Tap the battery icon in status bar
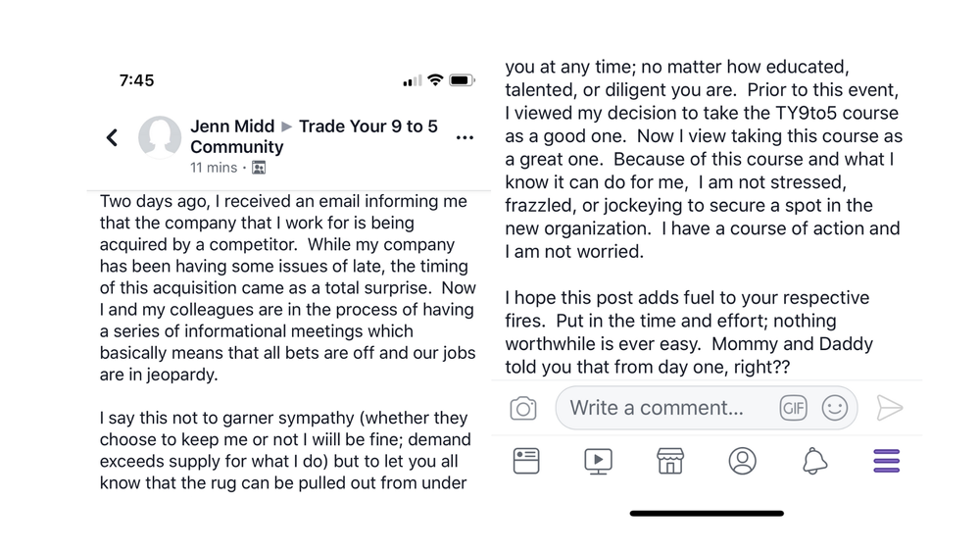 (462, 80)
